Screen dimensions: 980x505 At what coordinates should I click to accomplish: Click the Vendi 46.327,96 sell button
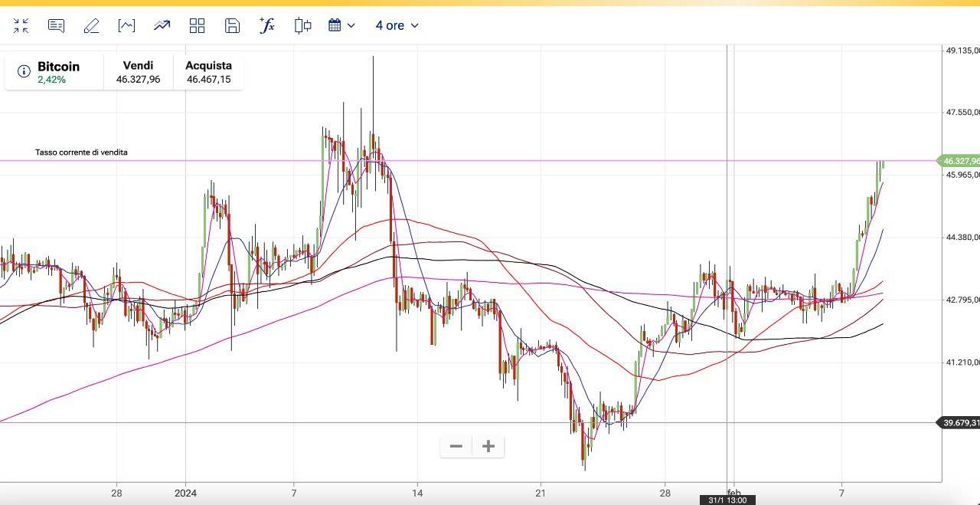tap(138, 72)
